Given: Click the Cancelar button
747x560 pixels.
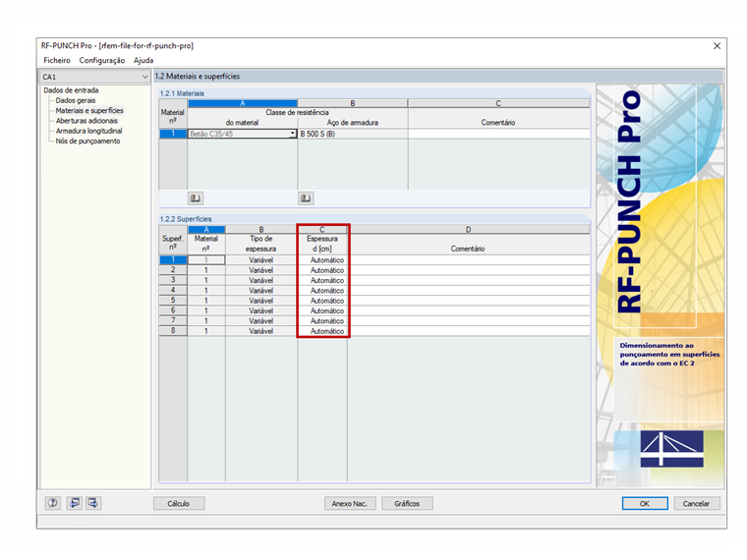Looking at the screenshot, I should coord(697,503).
